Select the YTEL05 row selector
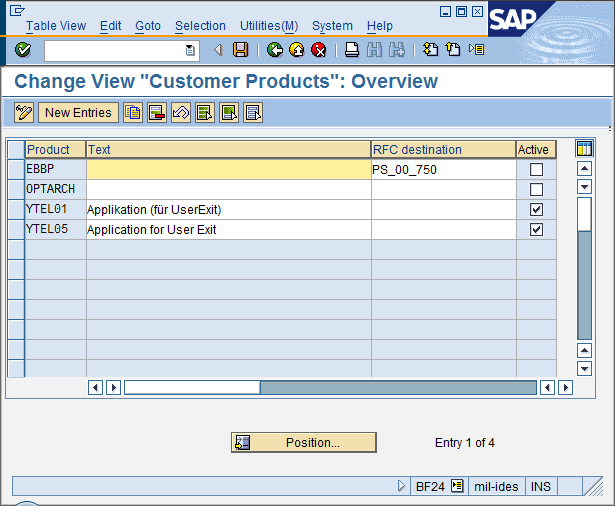This screenshot has width=615, height=506. [16, 229]
